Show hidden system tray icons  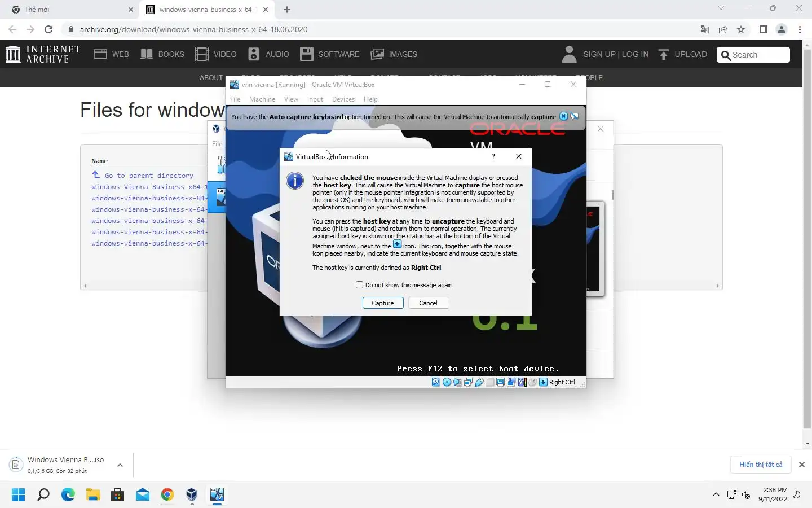pos(716,494)
